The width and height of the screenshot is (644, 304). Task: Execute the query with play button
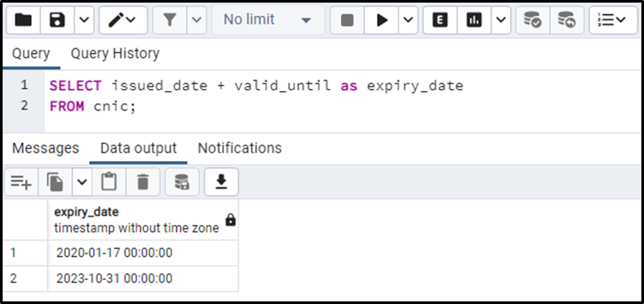pyautogui.click(x=382, y=20)
